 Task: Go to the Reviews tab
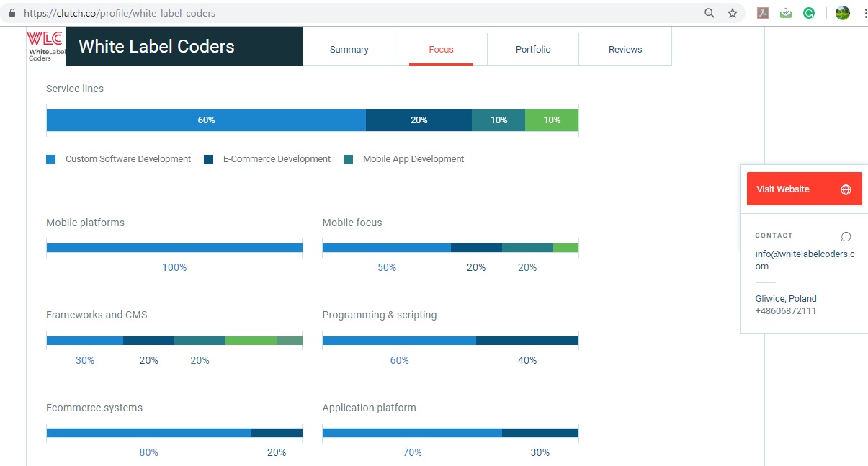[625, 50]
